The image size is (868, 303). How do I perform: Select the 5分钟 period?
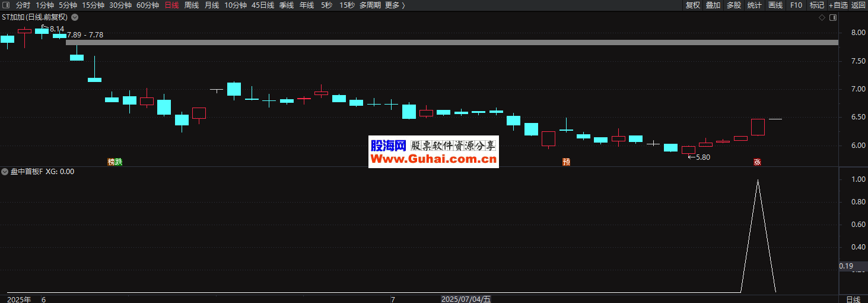(x=68, y=5)
